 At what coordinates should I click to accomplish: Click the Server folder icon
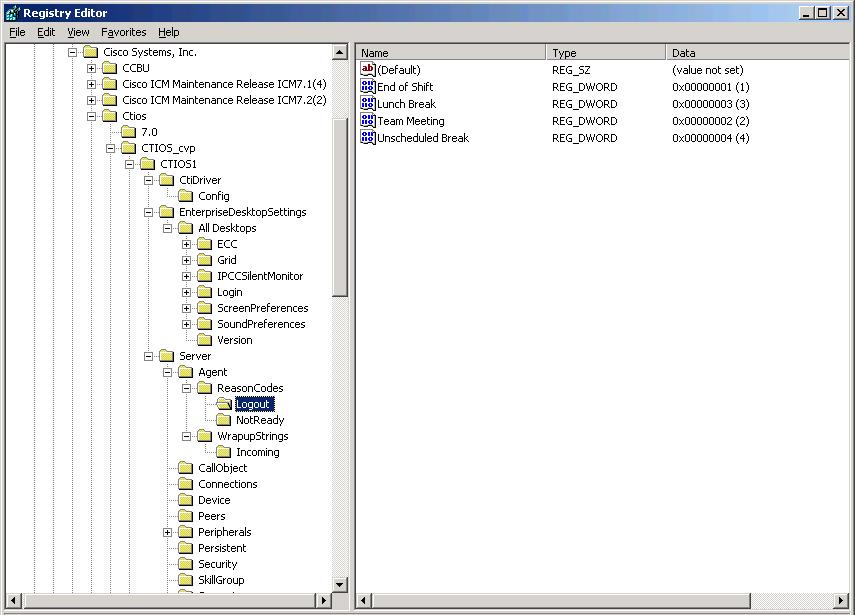(166, 356)
